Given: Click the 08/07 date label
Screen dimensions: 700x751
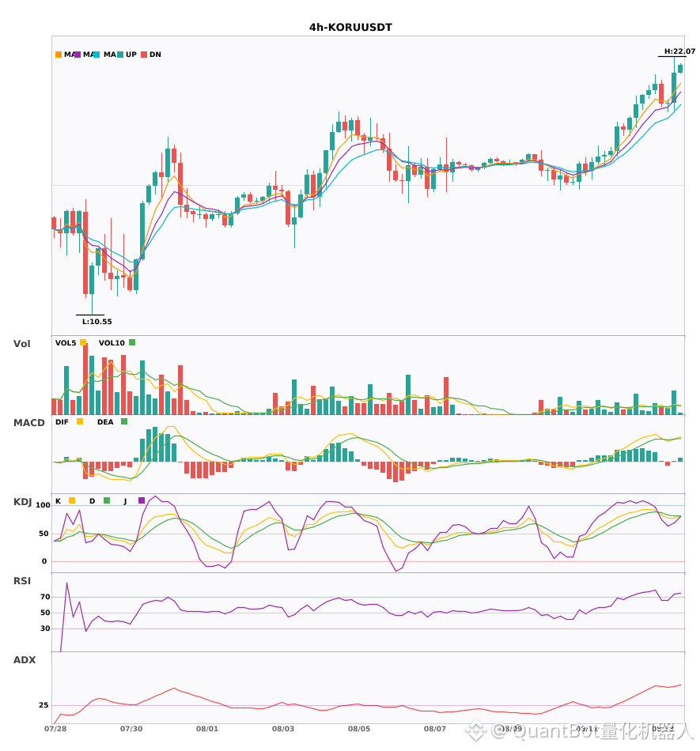Looking at the screenshot, I should click(434, 729).
